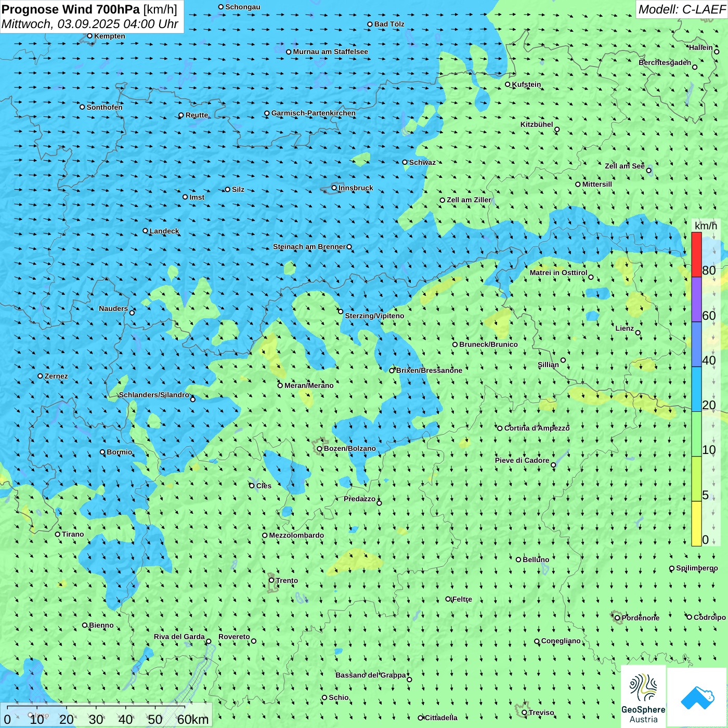
Task: Click the date 'Mittwoch, 03.09.2025 04:00 Uhr'
Action: 90,24
